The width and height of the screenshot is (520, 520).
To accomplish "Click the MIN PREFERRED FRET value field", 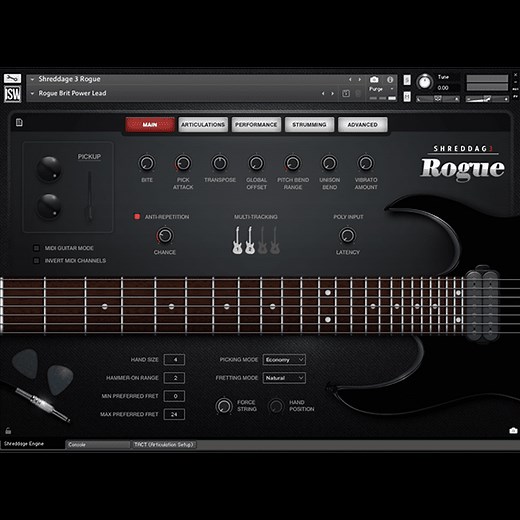I will click(174, 396).
